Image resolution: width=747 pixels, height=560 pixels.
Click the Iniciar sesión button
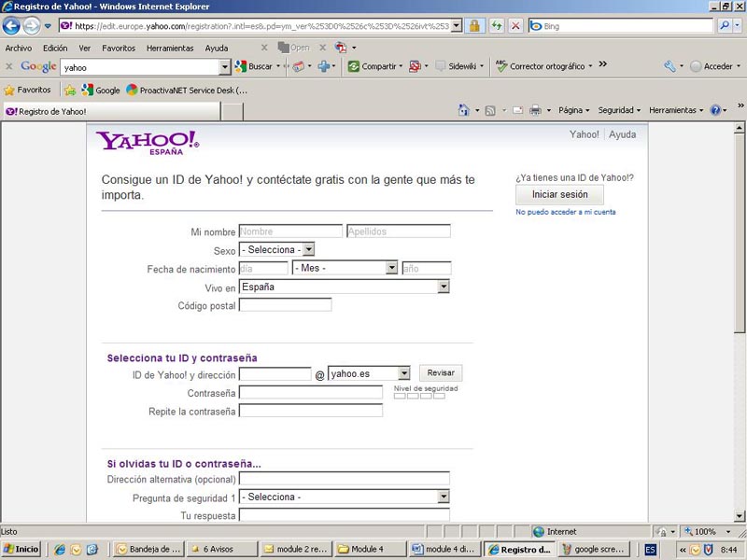point(559,194)
